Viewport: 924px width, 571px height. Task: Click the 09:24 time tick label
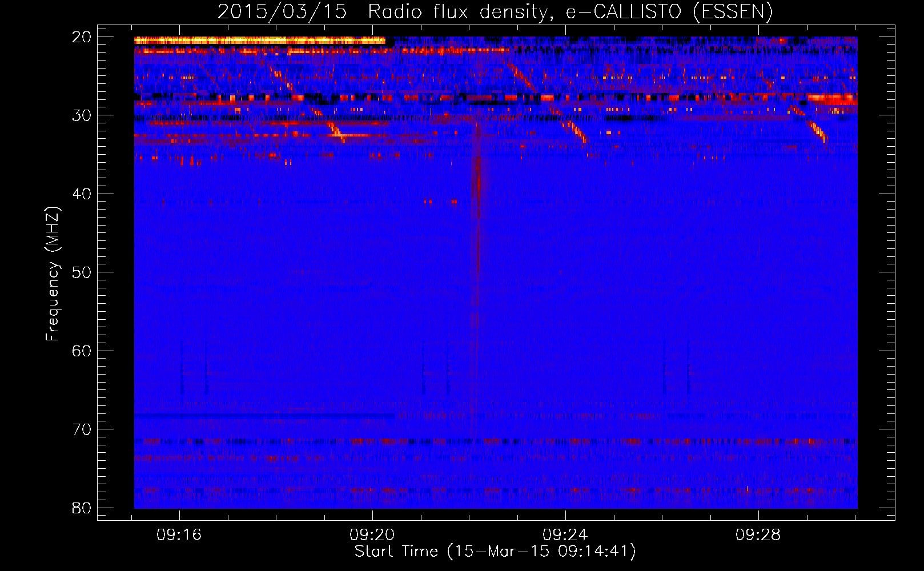(x=565, y=535)
